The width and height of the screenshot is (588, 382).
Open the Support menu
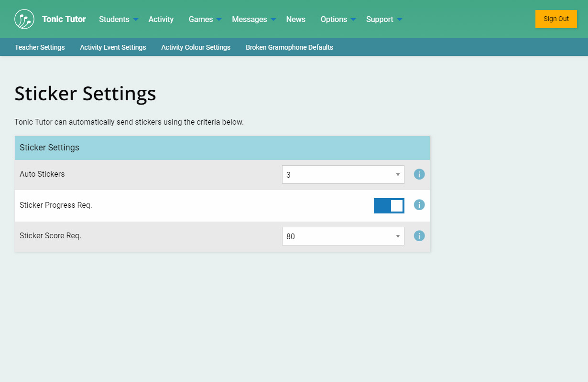coord(383,19)
